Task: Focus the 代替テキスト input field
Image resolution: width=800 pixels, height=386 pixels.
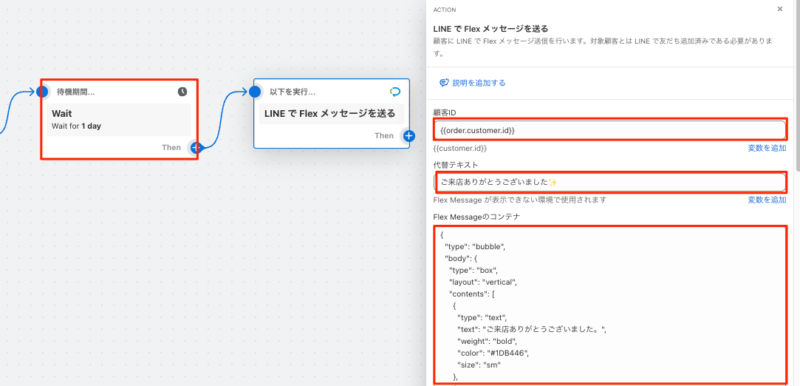Action: (x=609, y=182)
